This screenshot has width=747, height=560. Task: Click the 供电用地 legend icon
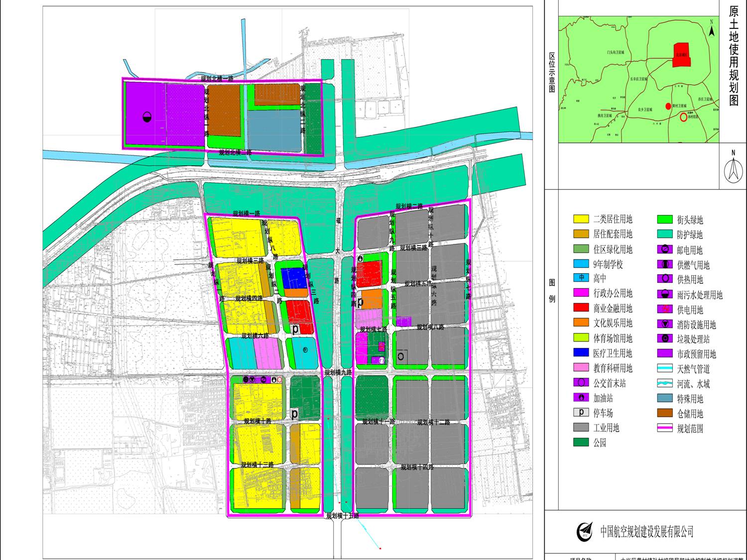click(665, 309)
